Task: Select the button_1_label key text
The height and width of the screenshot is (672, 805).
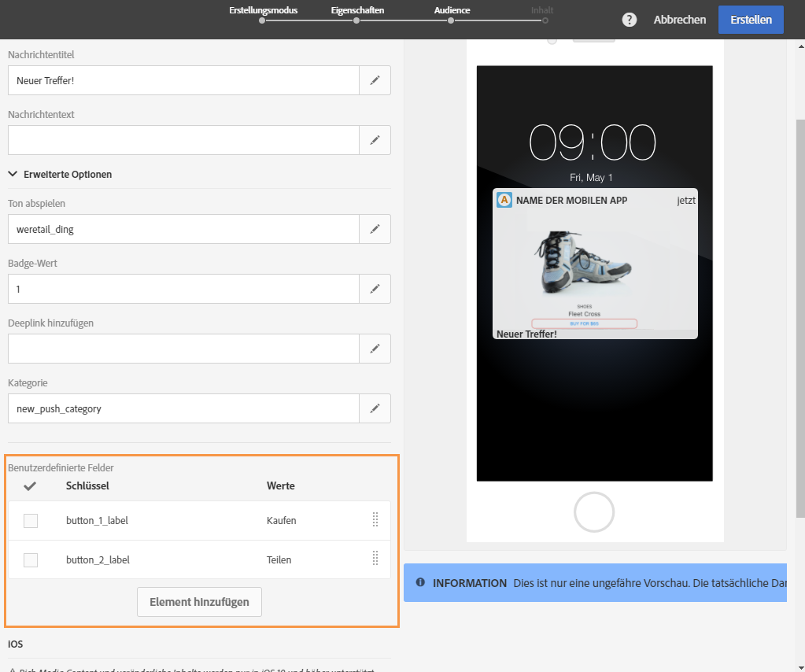Action: 97,521
